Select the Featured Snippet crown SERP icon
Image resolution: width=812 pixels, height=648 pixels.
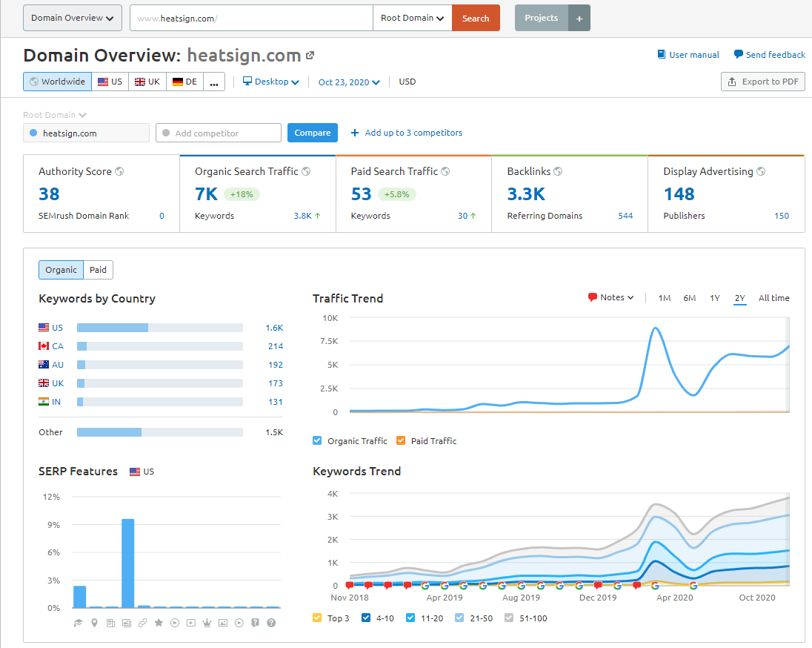point(207,623)
